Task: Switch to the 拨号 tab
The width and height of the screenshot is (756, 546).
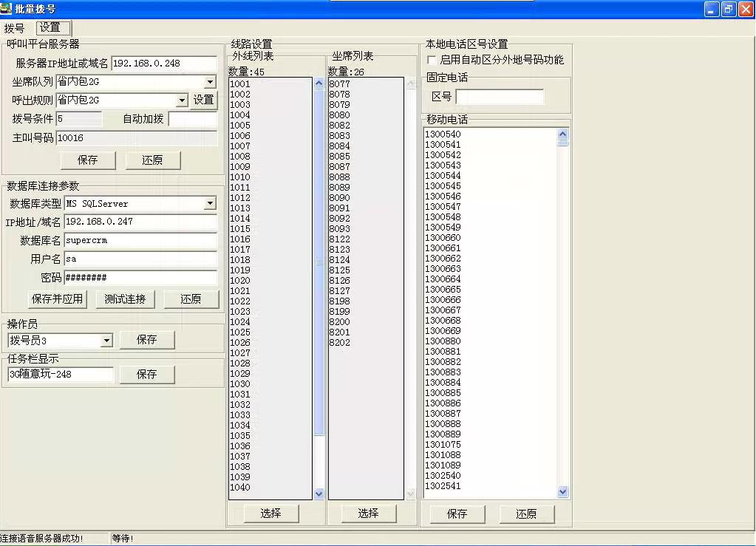Action: 15,28
